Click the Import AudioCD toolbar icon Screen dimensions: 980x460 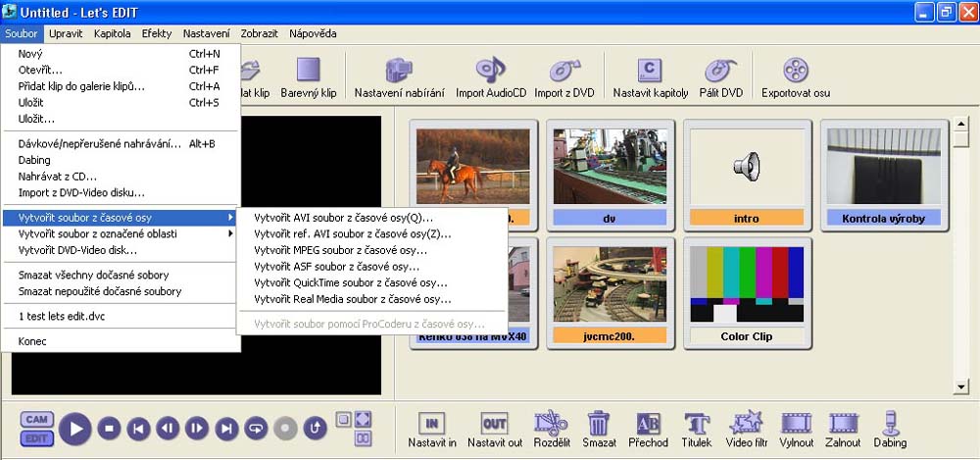point(491,71)
